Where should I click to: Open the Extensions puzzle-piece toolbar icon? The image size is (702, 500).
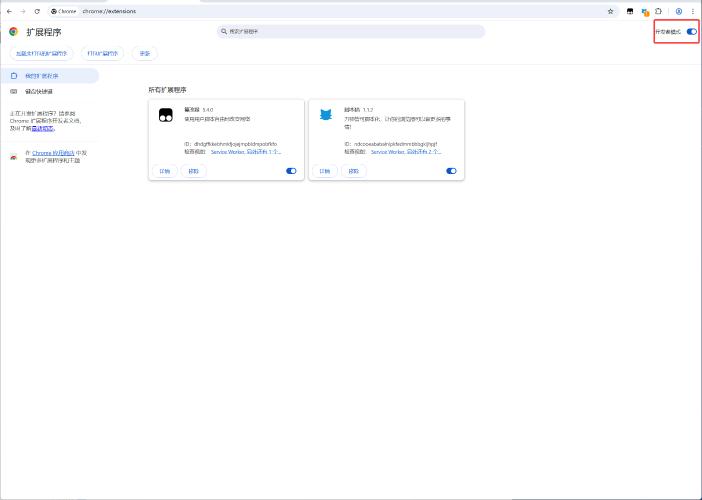(x=659, y=11)
